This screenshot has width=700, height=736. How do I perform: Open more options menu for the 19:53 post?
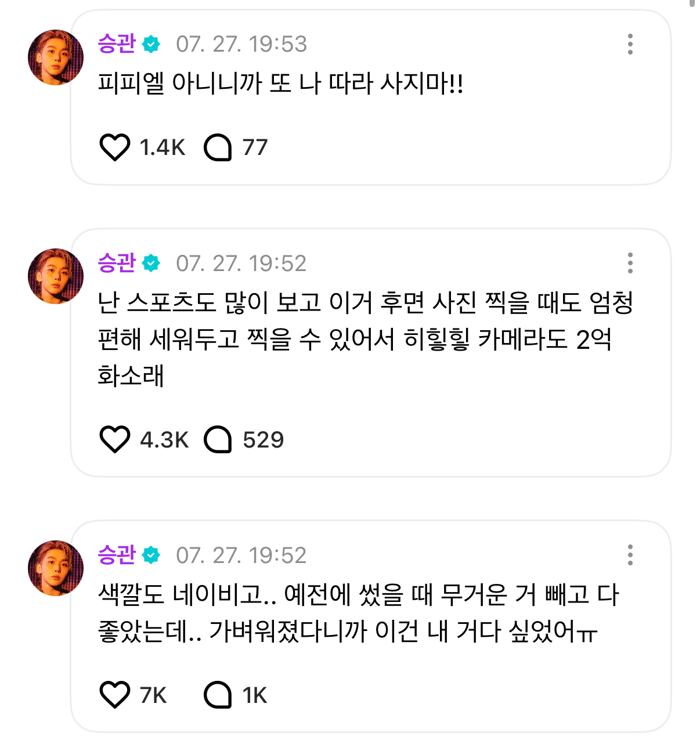click(630, 44)
